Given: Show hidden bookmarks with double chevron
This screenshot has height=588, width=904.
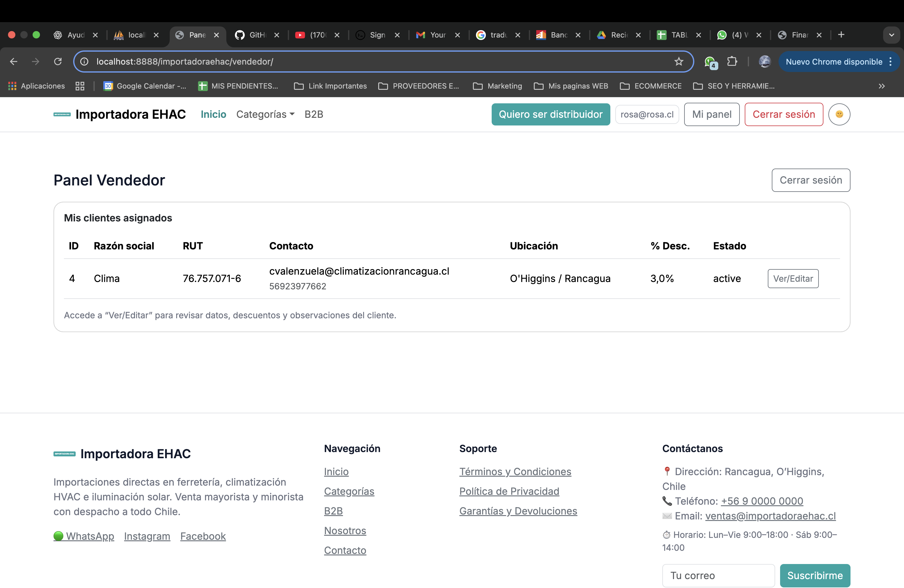Looking at the screenshot, I should tap(882, 86).
